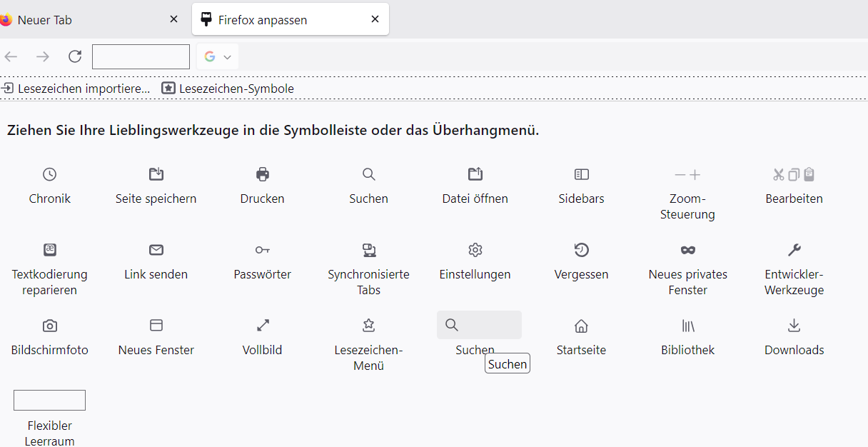Select the Einstellungen gear icon
This screenshot has width=868, height=447.
coord(475,250)
